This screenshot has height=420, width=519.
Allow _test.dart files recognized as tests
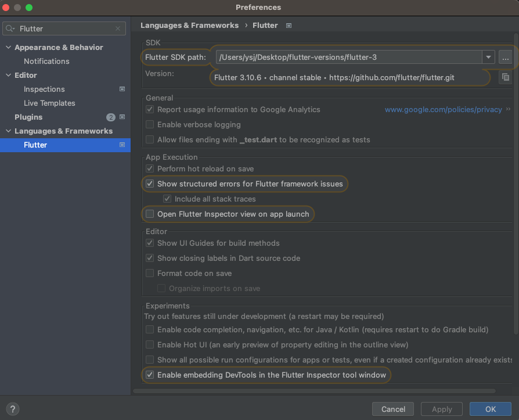point(150,140)
